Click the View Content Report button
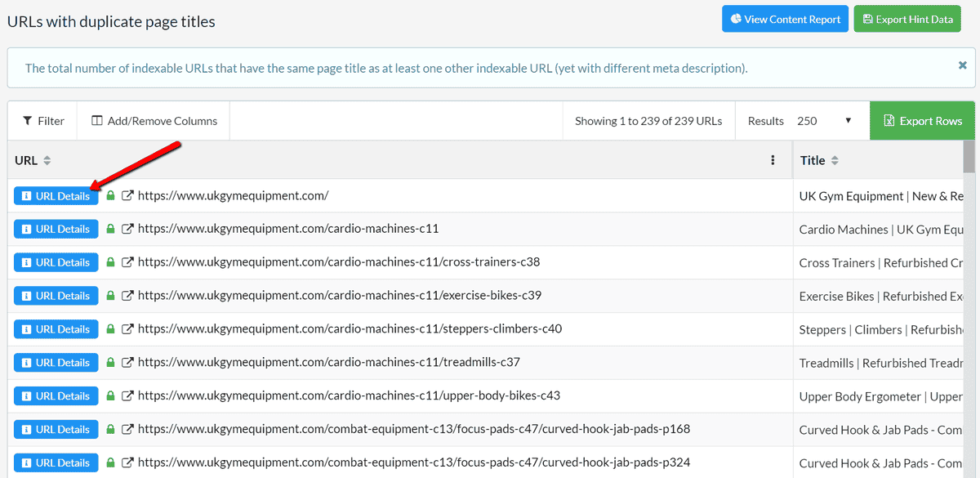This screenshot has width=980, height=478. (785, 19)
